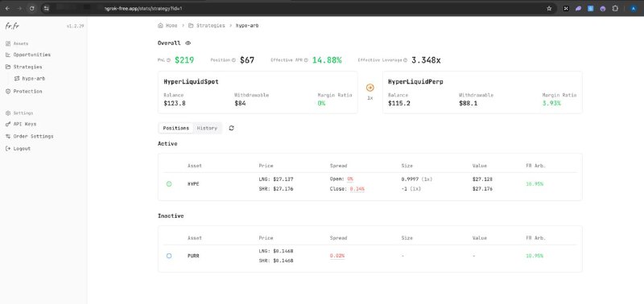Reload the page with the browser refresh icon

(32, 8)
